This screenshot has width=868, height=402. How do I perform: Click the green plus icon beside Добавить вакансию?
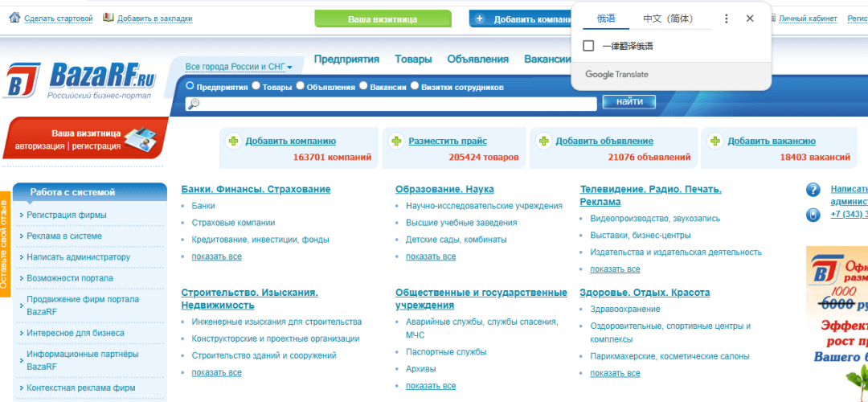pos(714,141)
